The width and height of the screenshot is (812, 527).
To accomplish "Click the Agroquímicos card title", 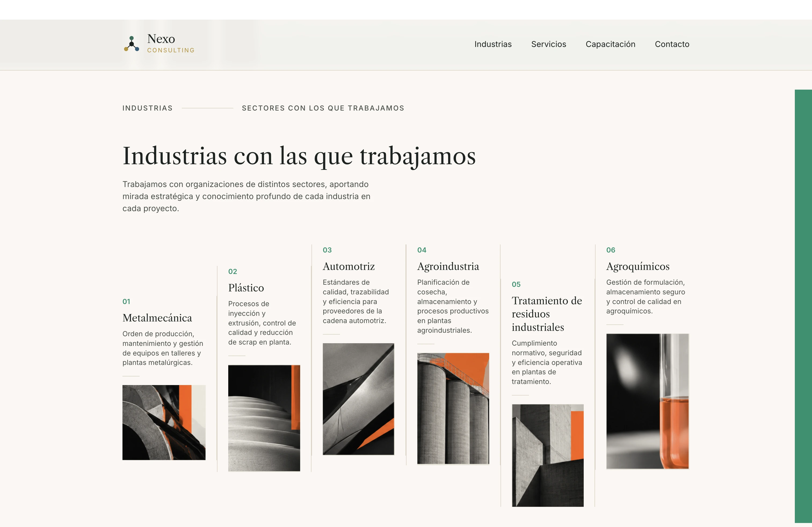I will 638,266.
